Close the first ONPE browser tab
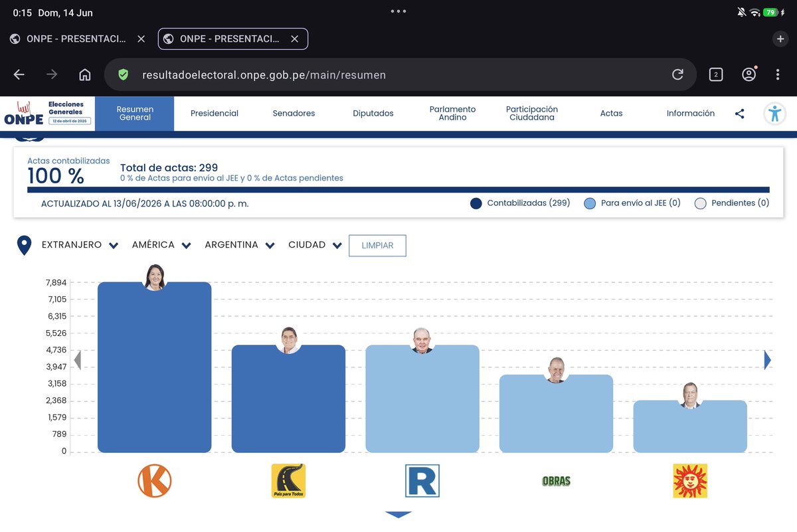 [x=141, y=39]
